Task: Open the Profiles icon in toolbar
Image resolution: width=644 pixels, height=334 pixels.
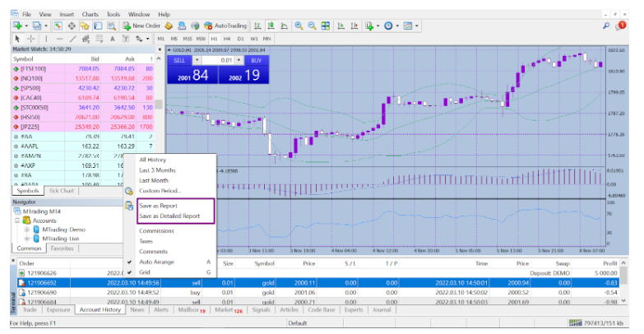Action: tap(36, 26)
